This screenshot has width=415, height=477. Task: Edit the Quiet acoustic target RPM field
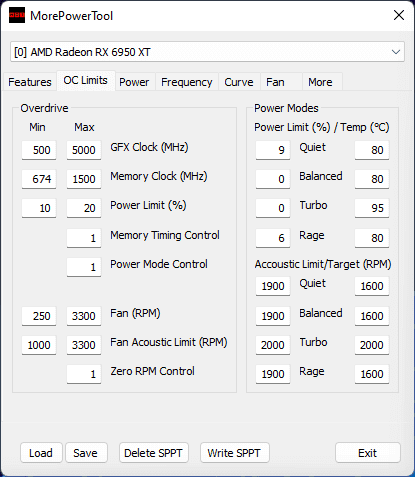click(x=372, y=286)
